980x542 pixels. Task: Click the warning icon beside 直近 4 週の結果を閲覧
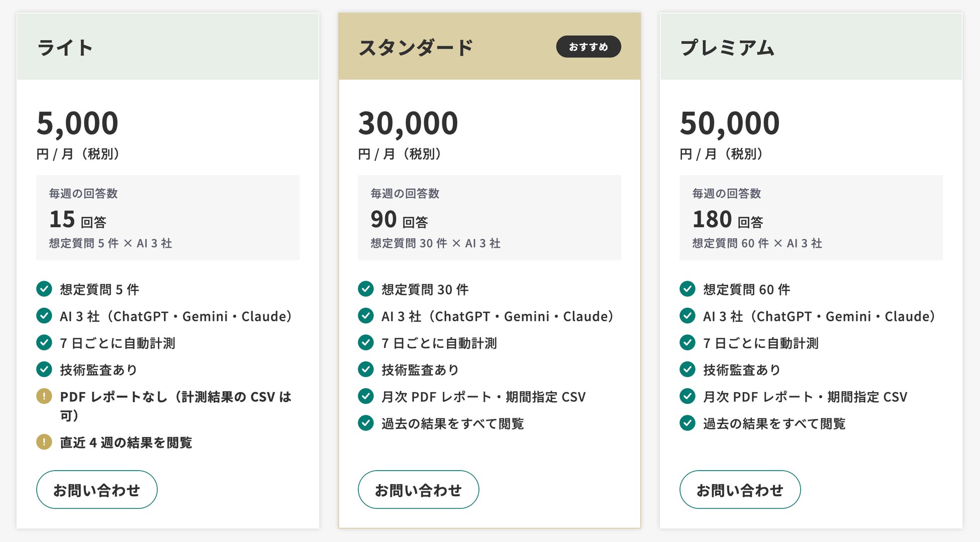click(x=44, y=442)
